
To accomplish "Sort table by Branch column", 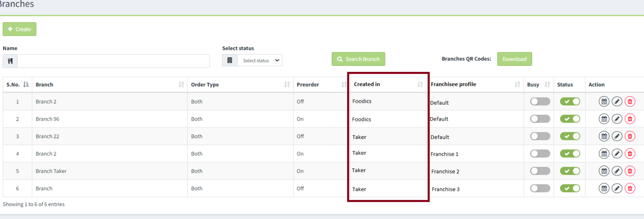I will click(181, 84).
